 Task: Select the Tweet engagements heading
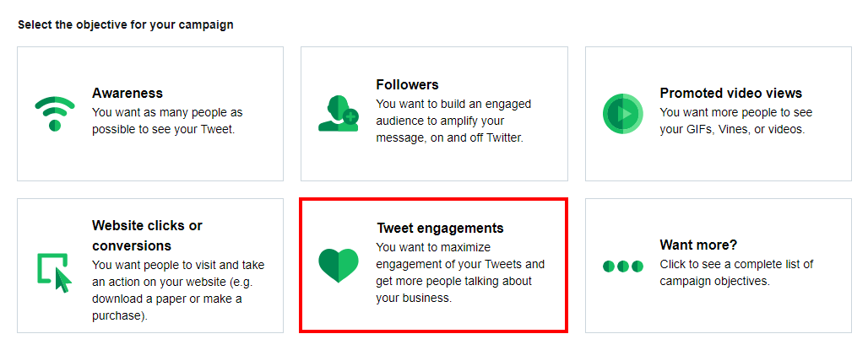[440, 228]
